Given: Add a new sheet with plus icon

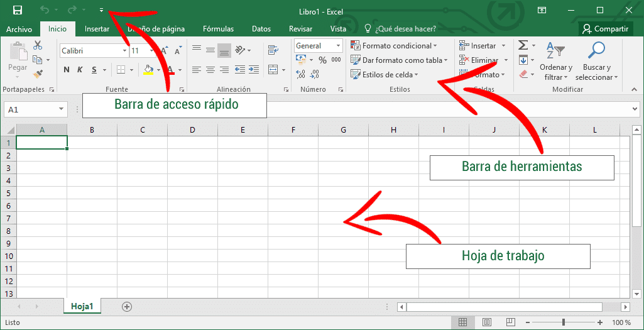Looking at the screenshot, I should pos(127,307).
